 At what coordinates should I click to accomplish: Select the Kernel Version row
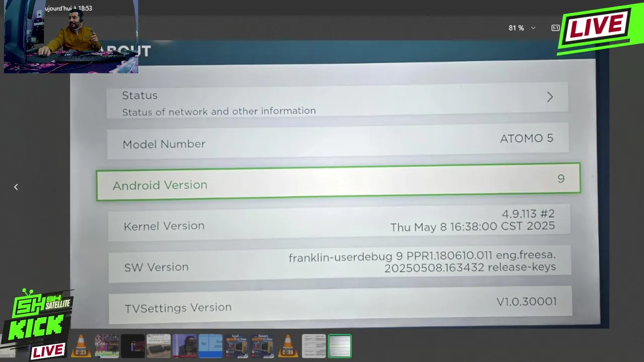[339, 223]
